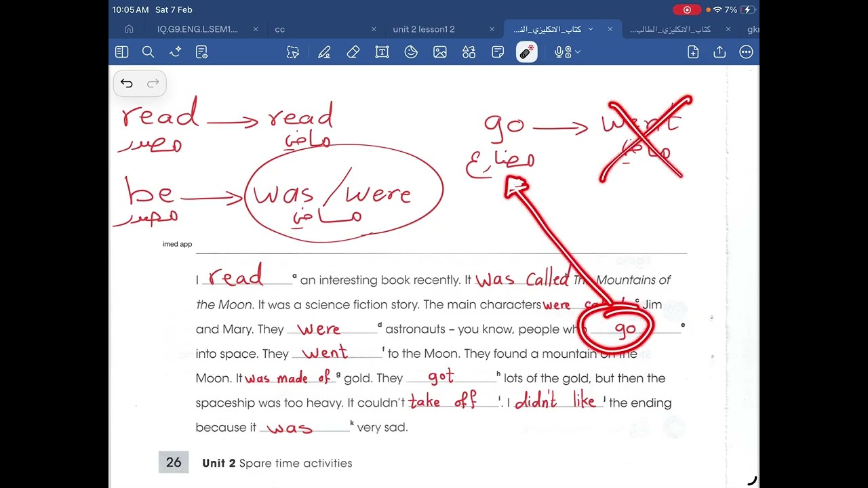Switch to the الطالب student book tab

(670, 29)
